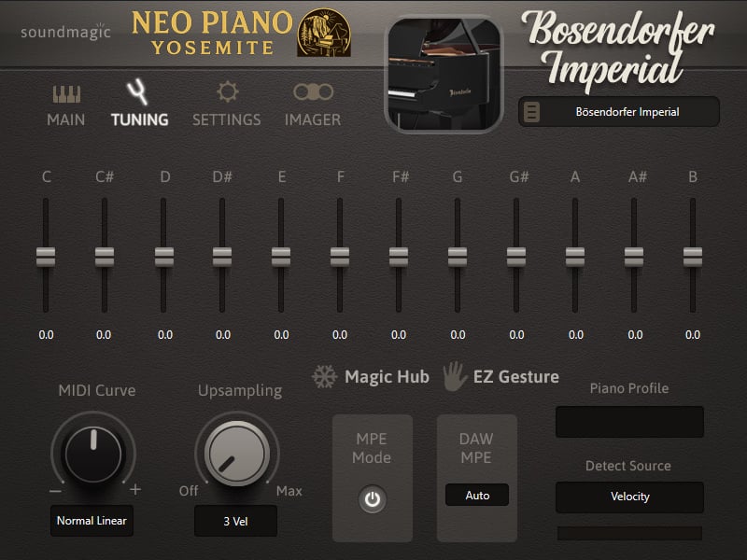Click the IMAGER double-circle icon
Image resolution: width=747 pixels, height=560 pixels.
(313, 92)
